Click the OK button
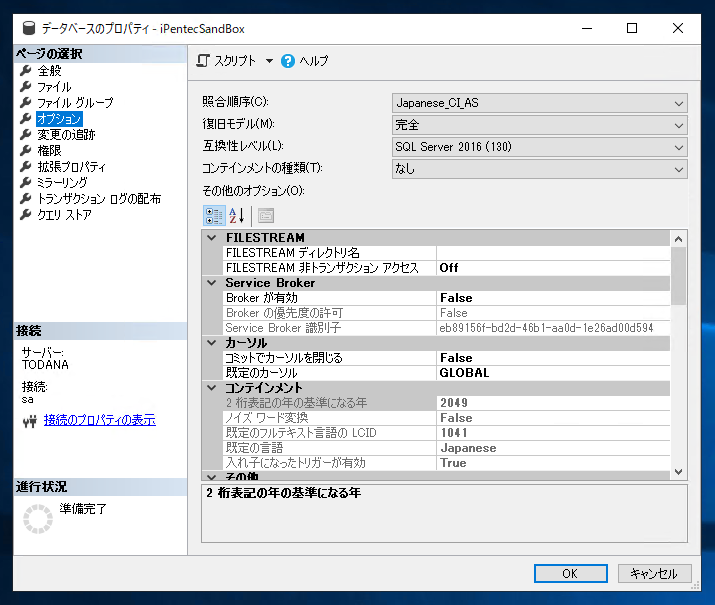The image size is (715, 605). [570, 573]
